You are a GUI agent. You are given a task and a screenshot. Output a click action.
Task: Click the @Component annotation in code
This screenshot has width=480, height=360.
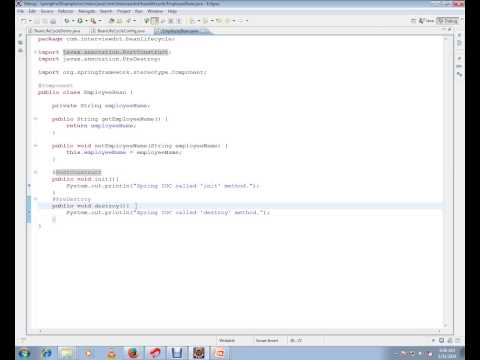pos(55,86)
